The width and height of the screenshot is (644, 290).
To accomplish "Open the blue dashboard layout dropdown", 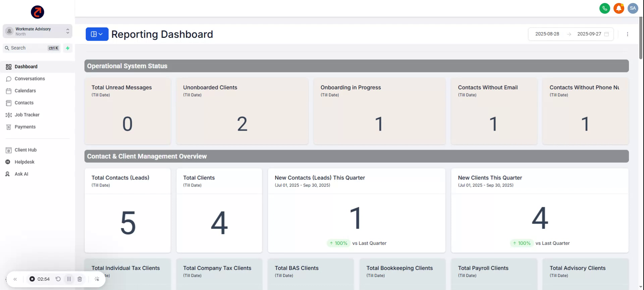I will (97, 34).
